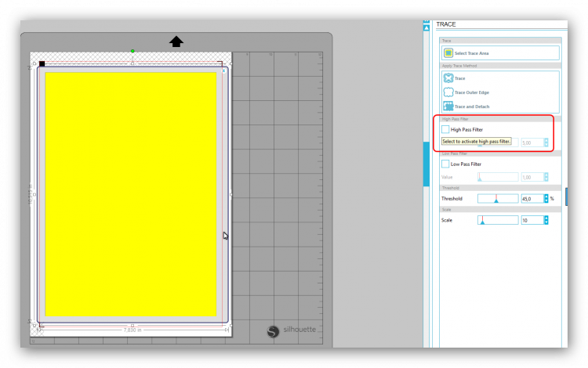Apply the Trace method icon

pyautogui.click(x=448, y=78)
